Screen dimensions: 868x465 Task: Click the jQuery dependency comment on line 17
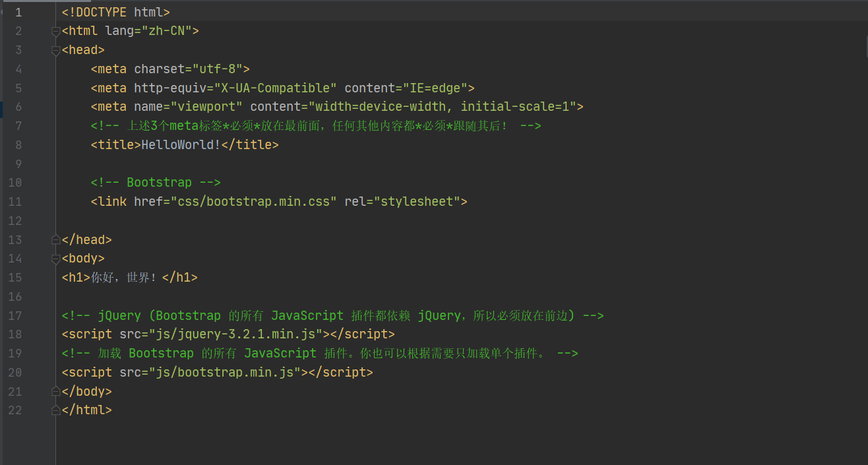(333, 316)
